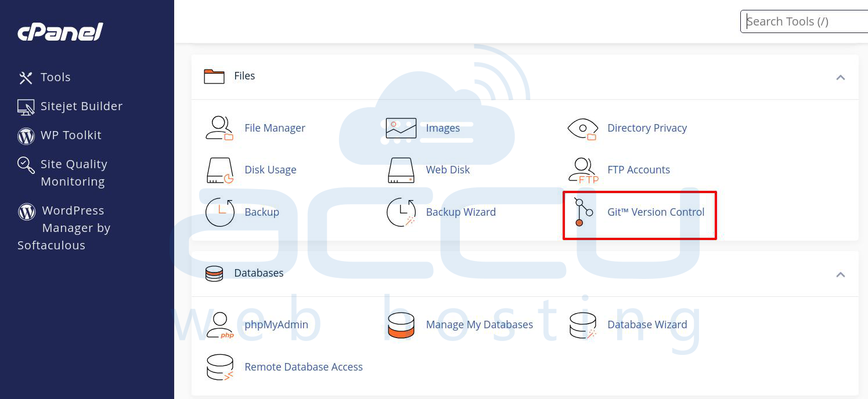
Task: Open the Git Version Control link
Action: coord(656,212)
